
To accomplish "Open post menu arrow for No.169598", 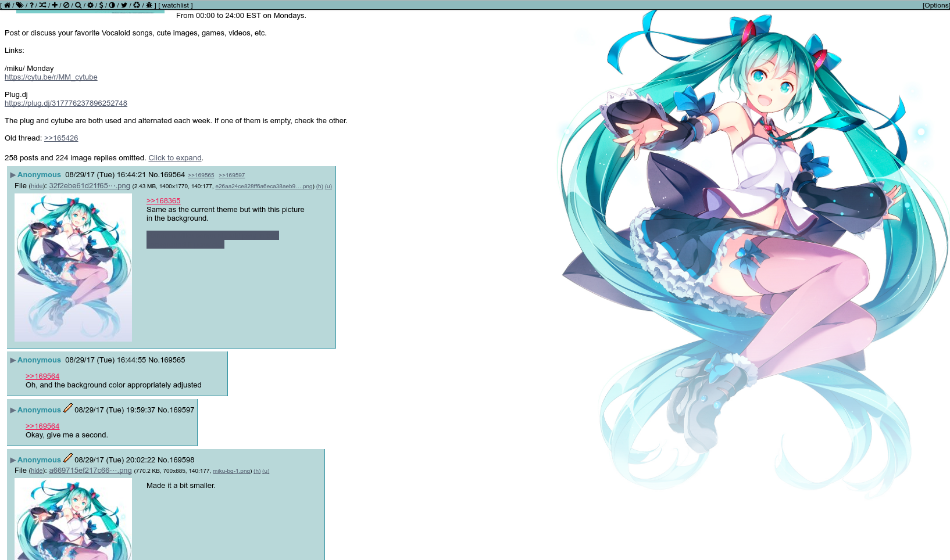I will pyautogui.click(x=13, y=460).
